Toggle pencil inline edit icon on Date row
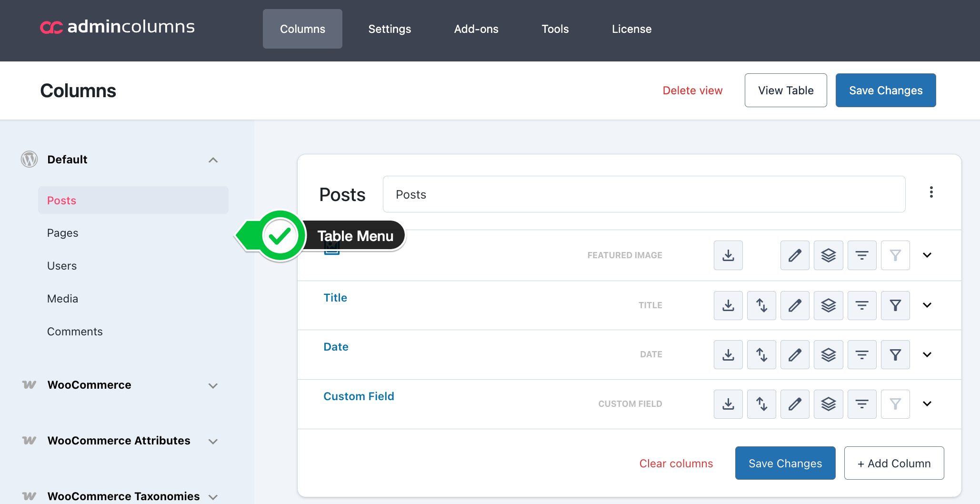This screenshot has width=980, height=504. 795,354
